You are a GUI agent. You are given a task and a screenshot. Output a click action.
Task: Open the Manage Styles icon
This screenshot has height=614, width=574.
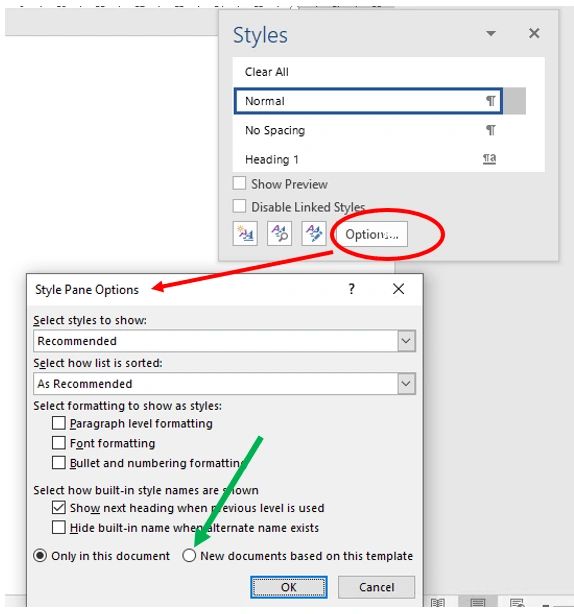click(x=314, y=234)
